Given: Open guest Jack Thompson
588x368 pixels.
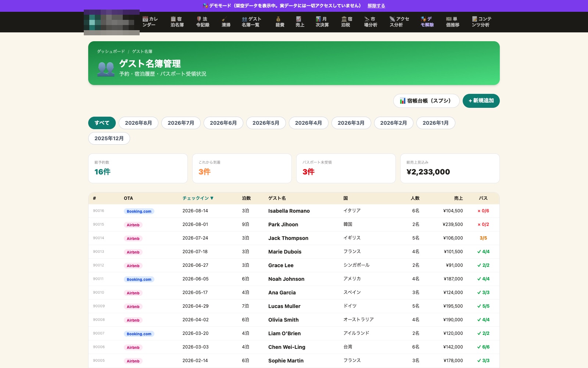Looking at the screenshot, I should coord(288,238).
